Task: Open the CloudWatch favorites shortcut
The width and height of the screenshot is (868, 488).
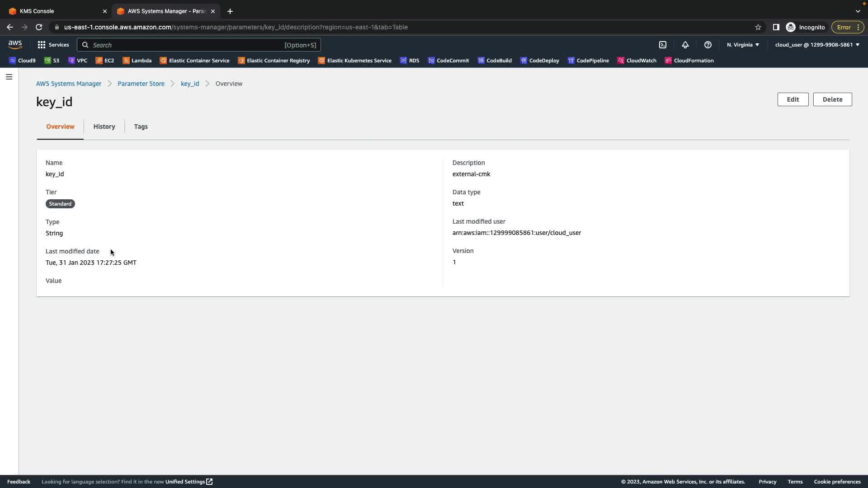Action: (x=637, y=61)
